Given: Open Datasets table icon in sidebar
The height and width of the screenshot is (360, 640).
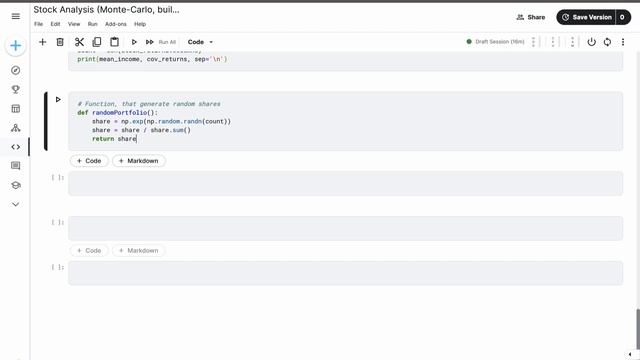Looking at the screenshot, I should tap(16, 109).
